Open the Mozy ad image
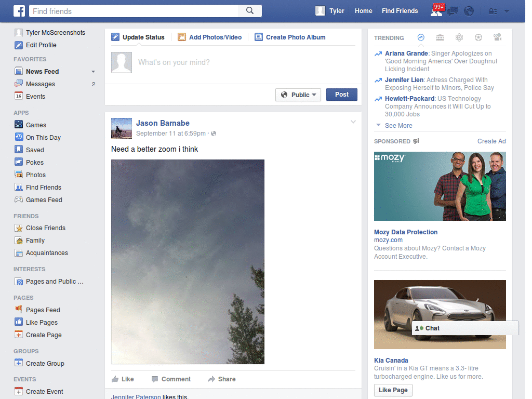This screenshot has width=532, height=399. click(x=440, y=187)
